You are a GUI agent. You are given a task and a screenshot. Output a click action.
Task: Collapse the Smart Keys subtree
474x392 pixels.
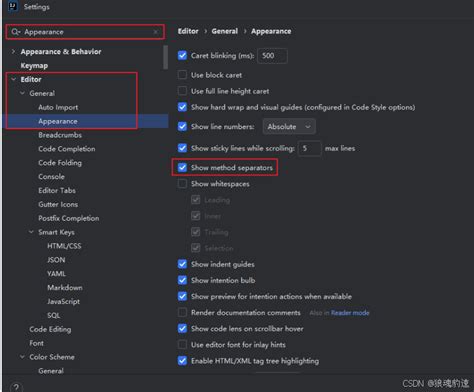point(31,232)
